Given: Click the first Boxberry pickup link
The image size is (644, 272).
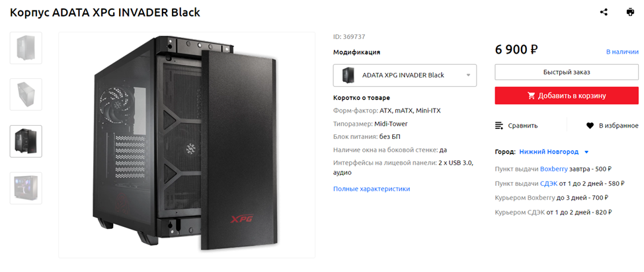Looking at the screenshot, I should [x=553, y=169].
